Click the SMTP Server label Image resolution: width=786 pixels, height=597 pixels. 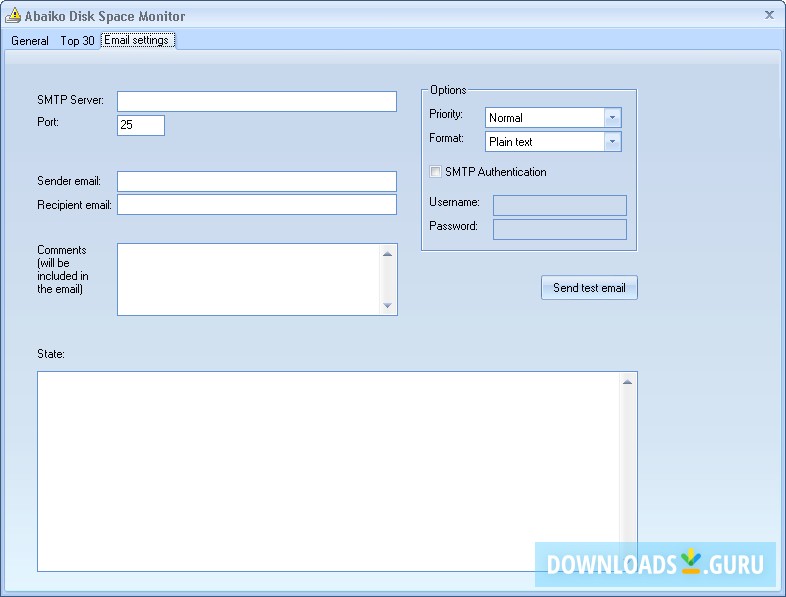coord(70,100)
